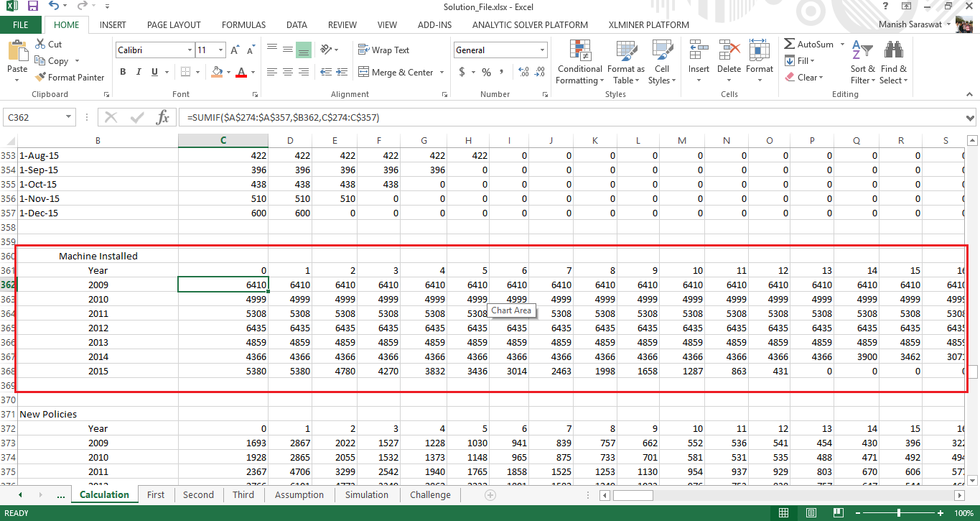Click the font color red swatch
Viewport: 980px width, 521px height.
(x=241, y=72)
